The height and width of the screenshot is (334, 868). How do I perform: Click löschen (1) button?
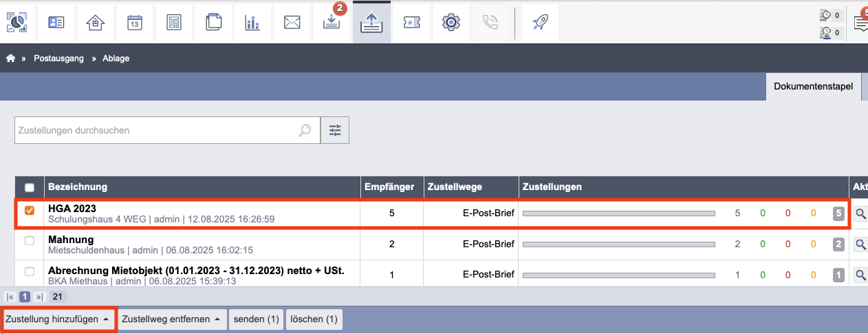314,320
